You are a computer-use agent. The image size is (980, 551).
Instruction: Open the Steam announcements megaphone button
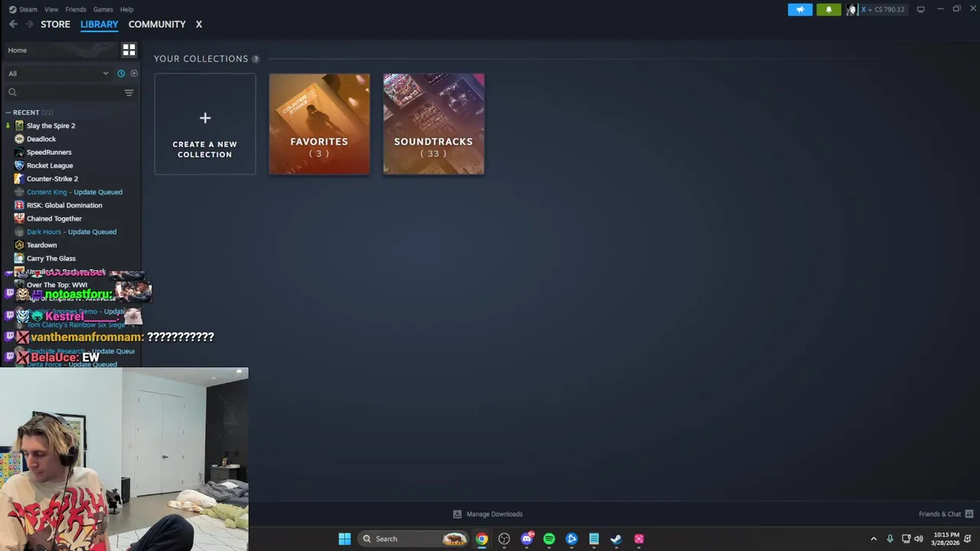(800, 9)
